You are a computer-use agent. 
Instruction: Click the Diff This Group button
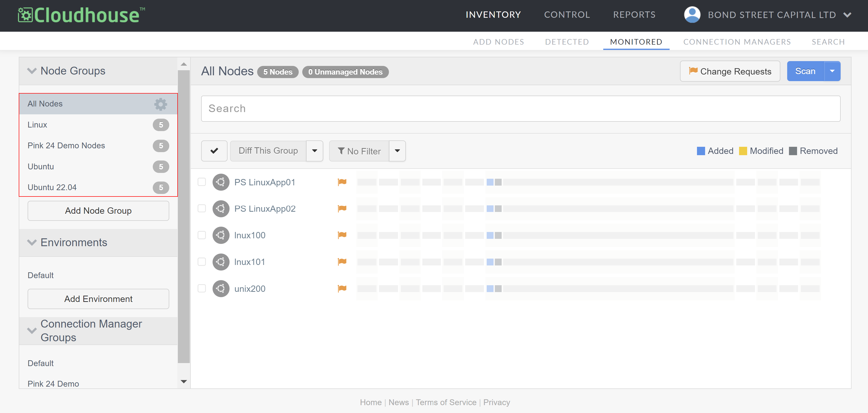pos(268,151)
